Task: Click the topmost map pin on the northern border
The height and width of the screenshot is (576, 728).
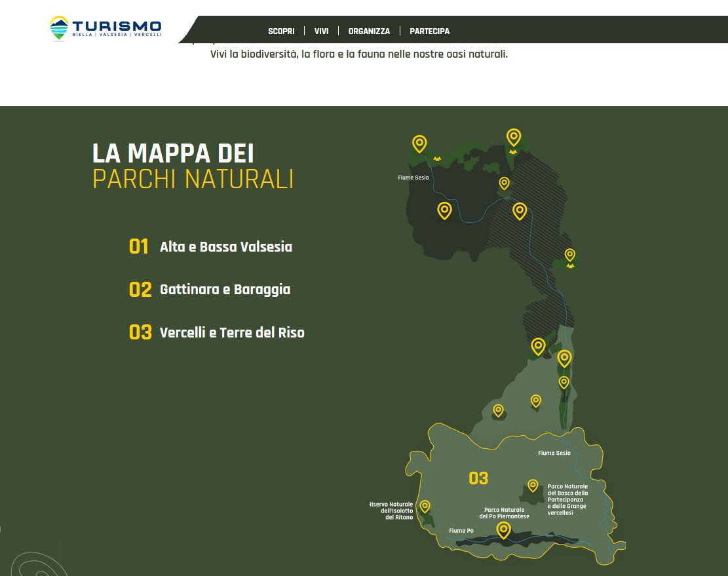Action: point(514,136)
